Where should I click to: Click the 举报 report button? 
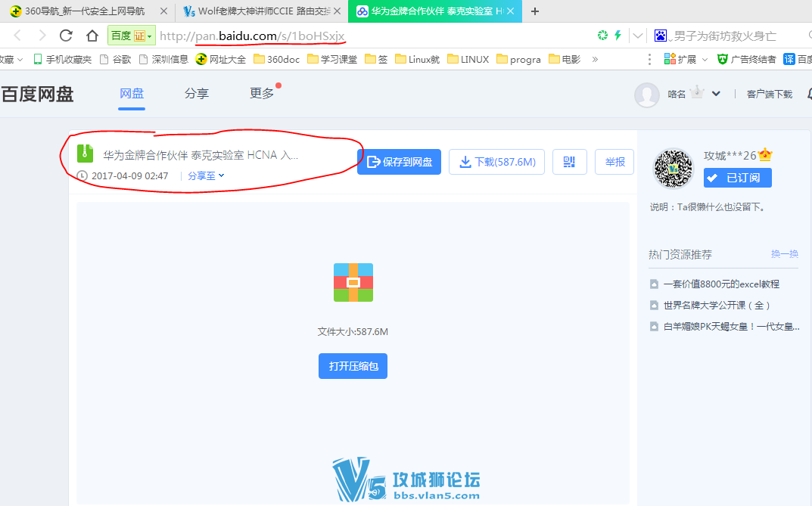coord(614,162)
